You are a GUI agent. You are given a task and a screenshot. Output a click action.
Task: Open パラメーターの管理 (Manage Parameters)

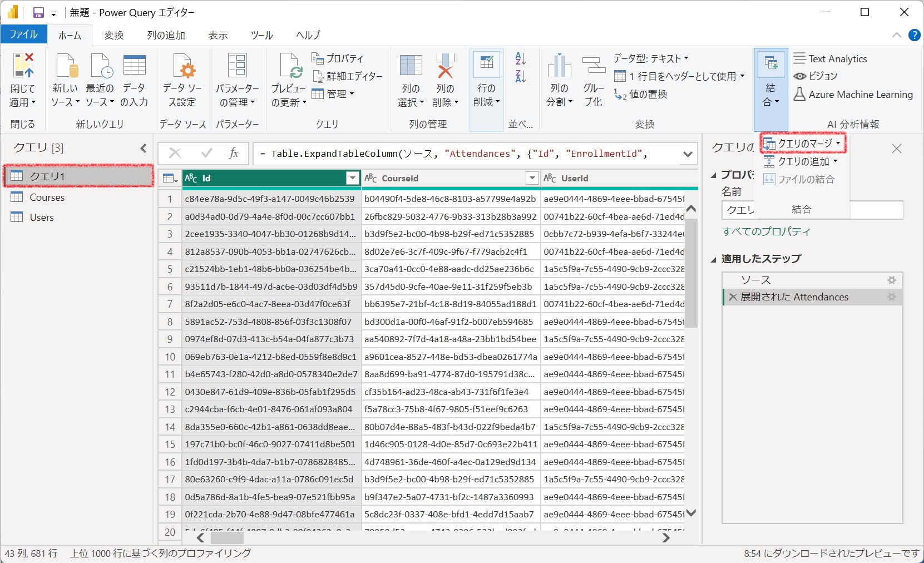(238, 78)
